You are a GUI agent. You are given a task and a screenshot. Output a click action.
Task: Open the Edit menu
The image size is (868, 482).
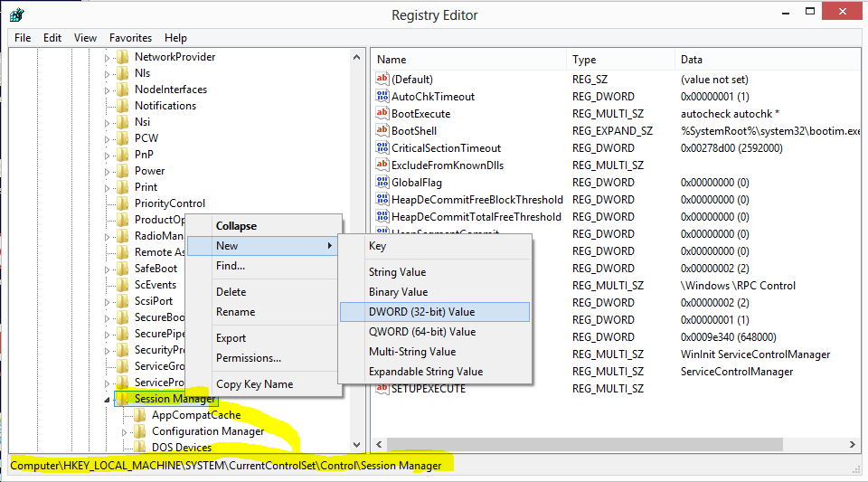[52, 38]
